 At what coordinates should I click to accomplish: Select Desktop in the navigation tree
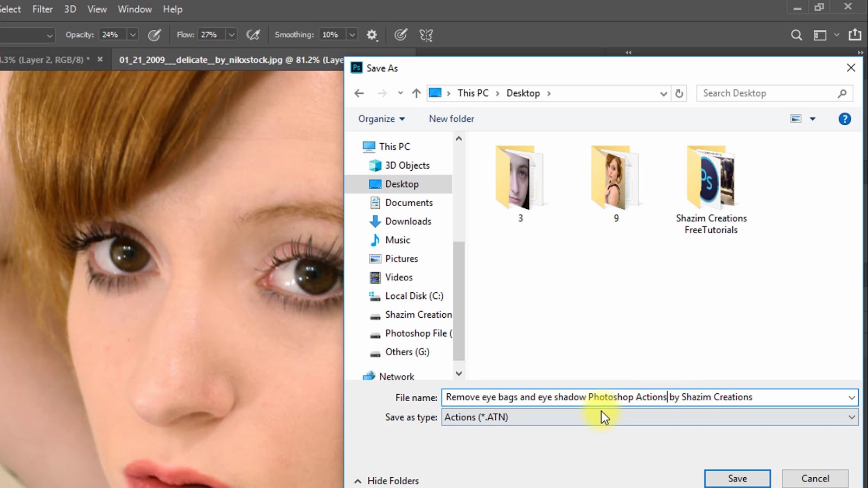pyautogui.click(x=401, y=184)
